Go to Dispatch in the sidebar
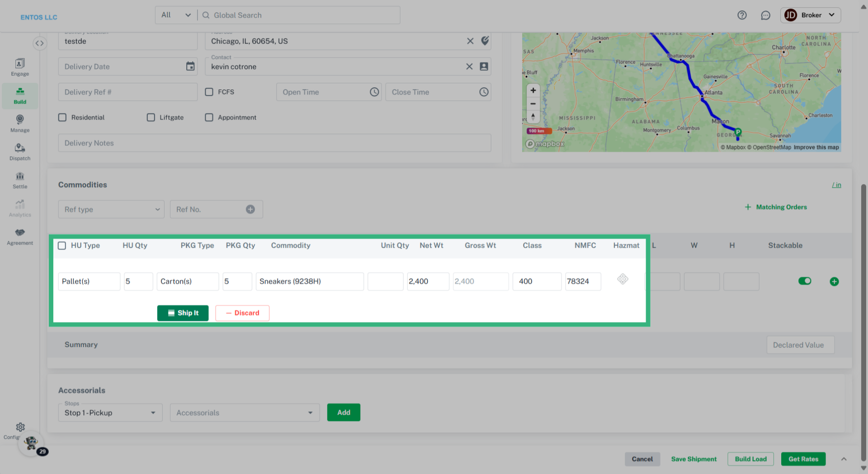868x474 pixels. 20,152
